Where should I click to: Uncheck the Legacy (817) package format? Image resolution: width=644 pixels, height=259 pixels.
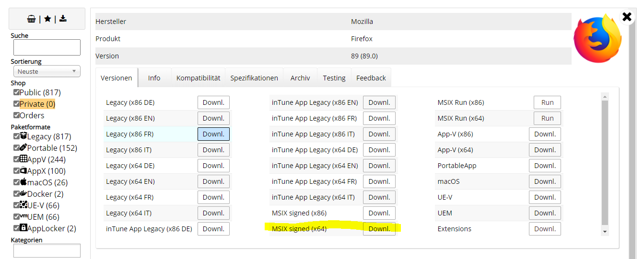pyautogui.click(x=16, y=136)
